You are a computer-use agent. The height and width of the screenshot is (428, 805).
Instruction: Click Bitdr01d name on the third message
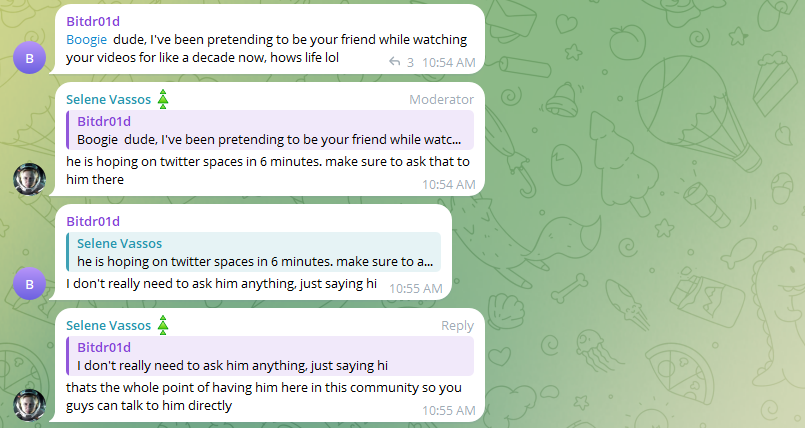pyautogui.click(x=93, y=221)
